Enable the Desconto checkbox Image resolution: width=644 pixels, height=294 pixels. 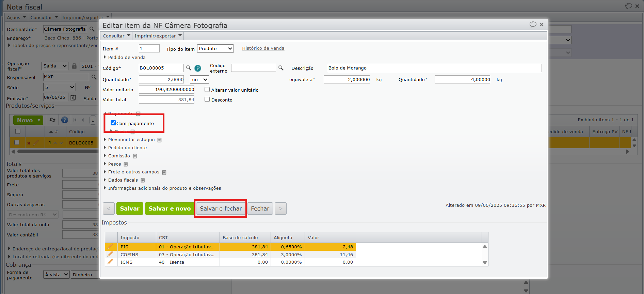coord(207,99)
